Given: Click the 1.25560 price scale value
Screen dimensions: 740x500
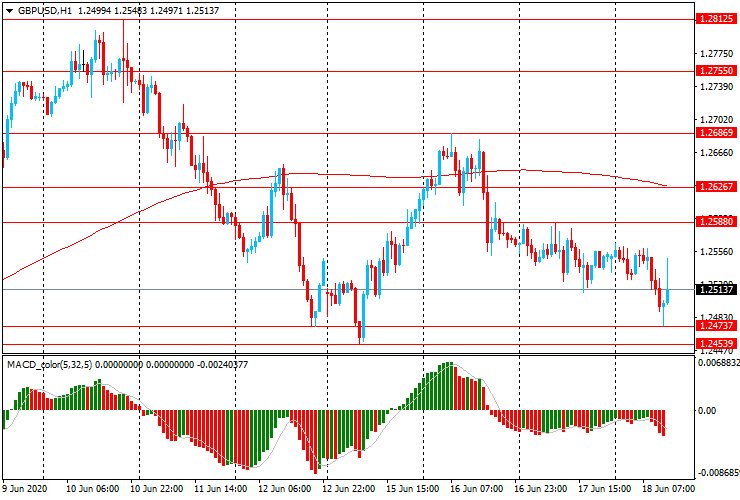Looking at the screenshot, I should click(x=716, y=252).
